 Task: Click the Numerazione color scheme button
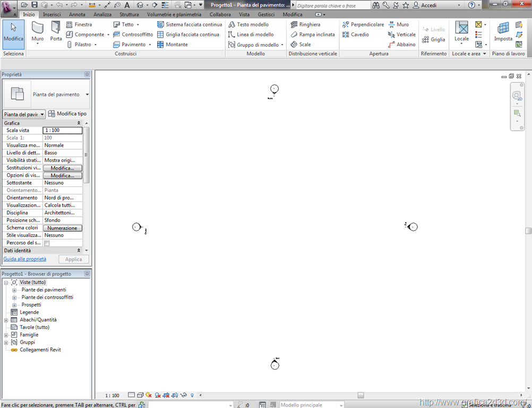(63, 228)
